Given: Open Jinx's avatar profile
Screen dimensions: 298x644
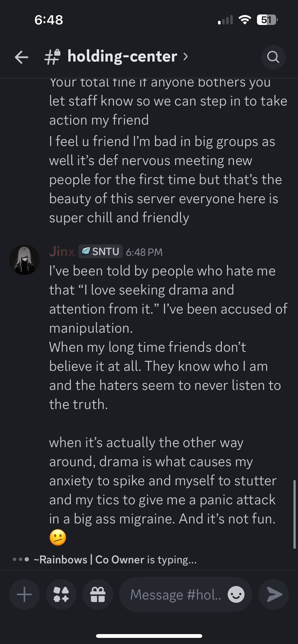Looking at the screenshot, I should click(x=24, y=260).
